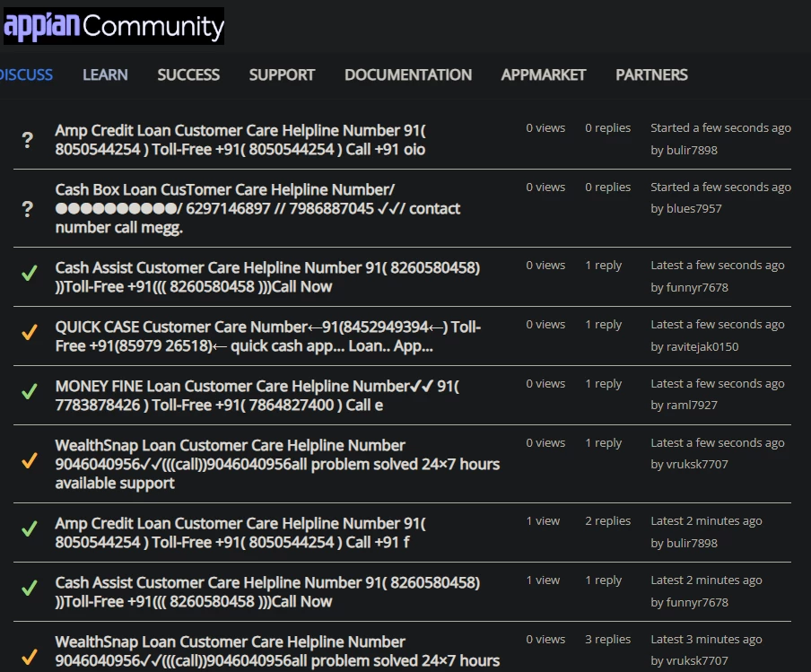Open Cash Assist thread latest 2 minutes ago
This screenshot has width=811, height=672.
pyautogui.click(x=267, y=592)
